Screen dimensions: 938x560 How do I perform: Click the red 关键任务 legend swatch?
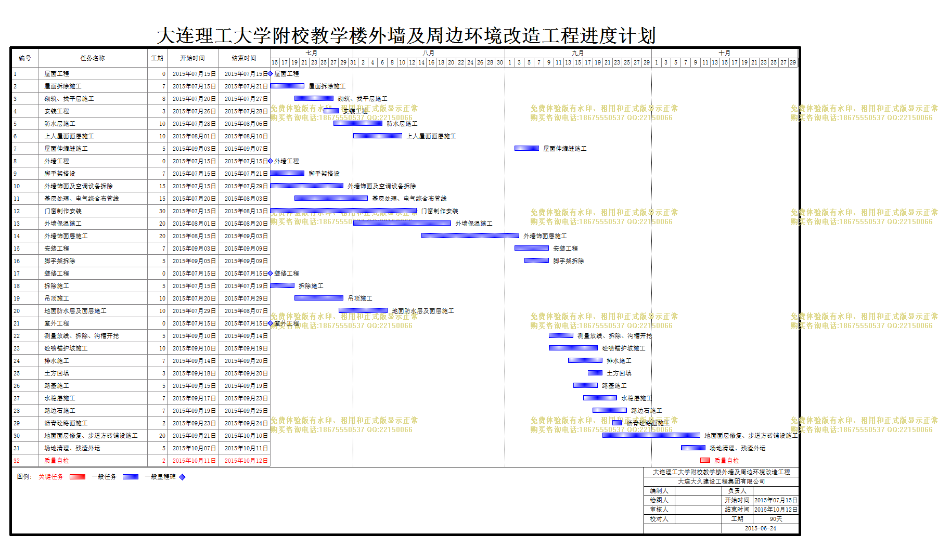[x=78, y=477]
